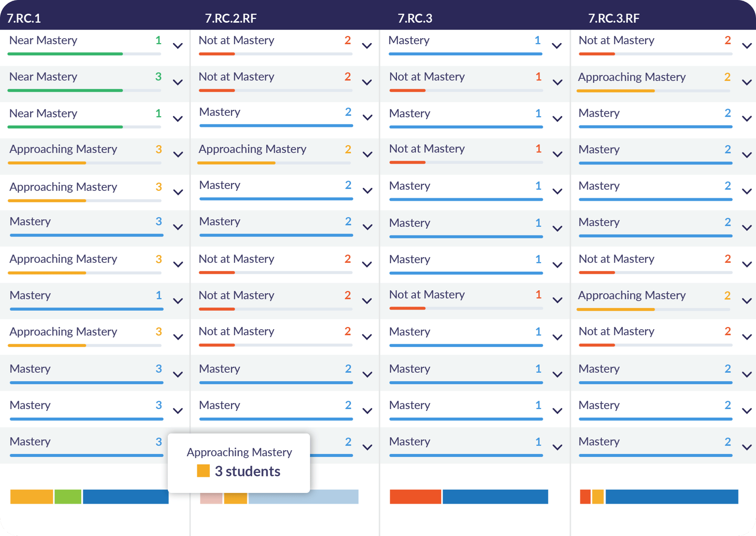Click the yellow swatch in the 3 students tooltip
This screenshot has width=756, height=536.
click(x=203, y=471)
